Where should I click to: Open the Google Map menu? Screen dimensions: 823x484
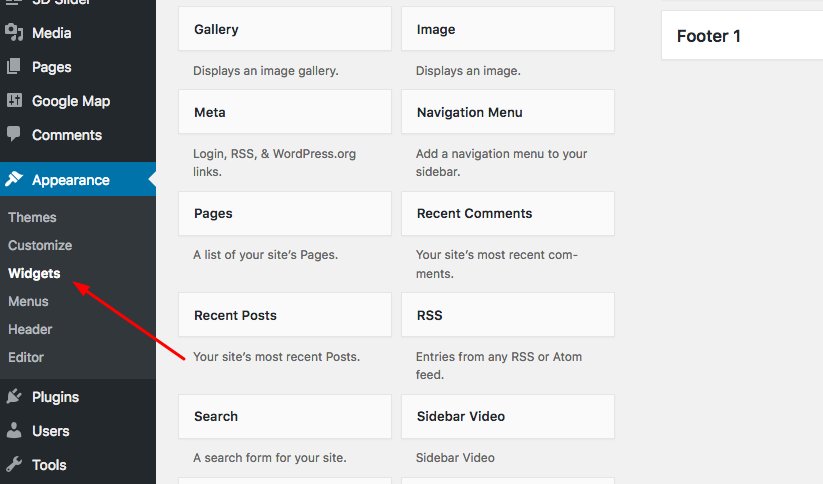[78, 101]
